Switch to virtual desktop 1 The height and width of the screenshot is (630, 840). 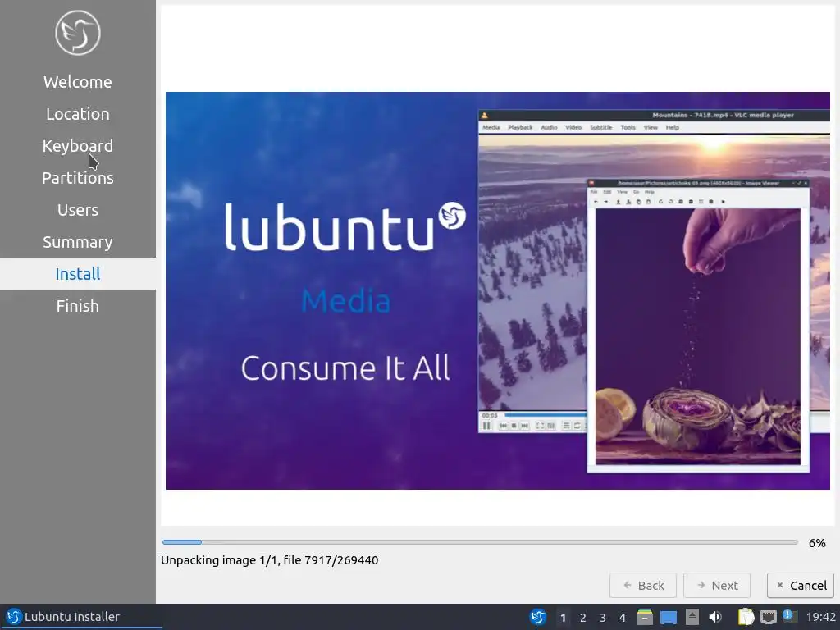point(563,618)
